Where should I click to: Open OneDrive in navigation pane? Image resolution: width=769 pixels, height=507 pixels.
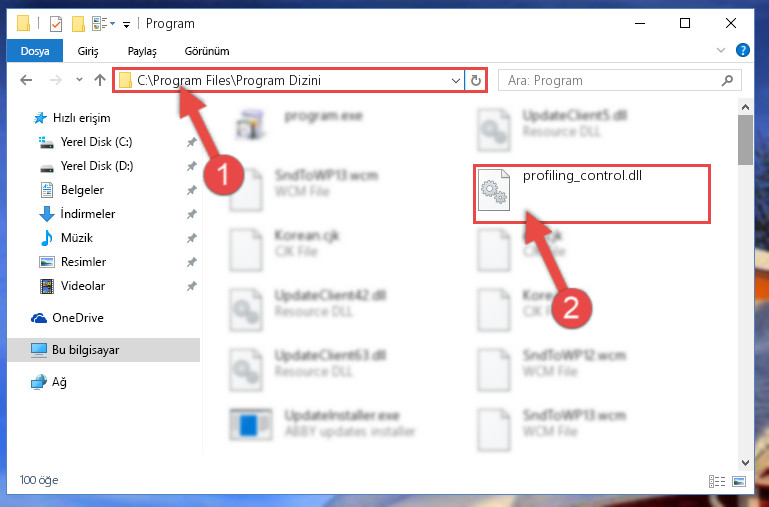point(77,318)
